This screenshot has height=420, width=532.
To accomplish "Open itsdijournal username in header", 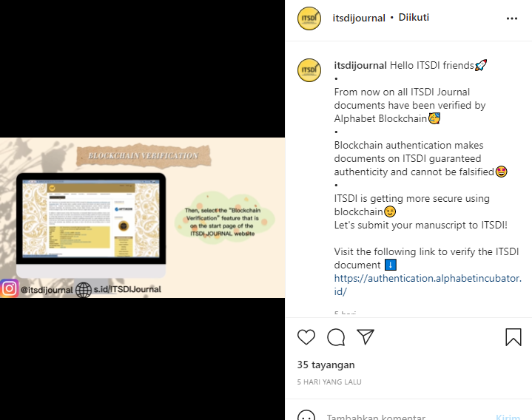I will (x=359, y=18).
